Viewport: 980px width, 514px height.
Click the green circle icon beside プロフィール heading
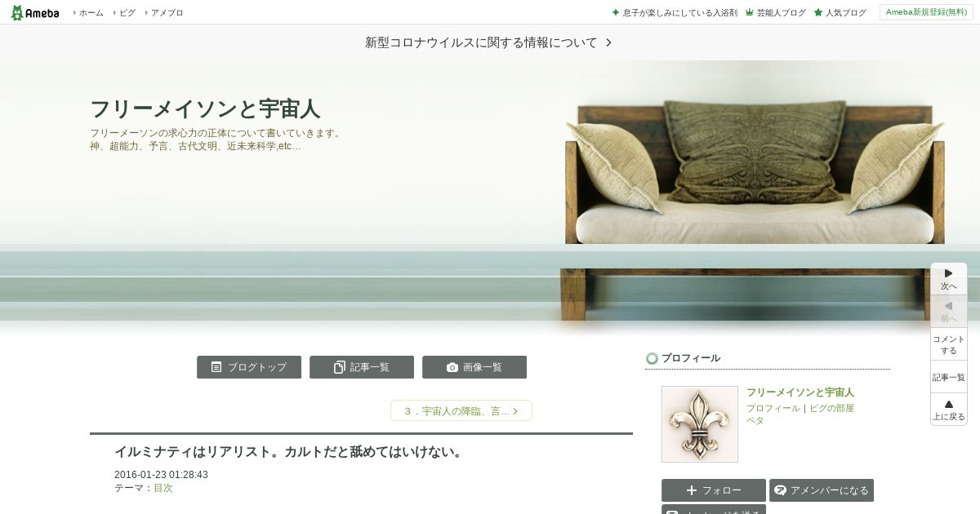click(652, 358)
